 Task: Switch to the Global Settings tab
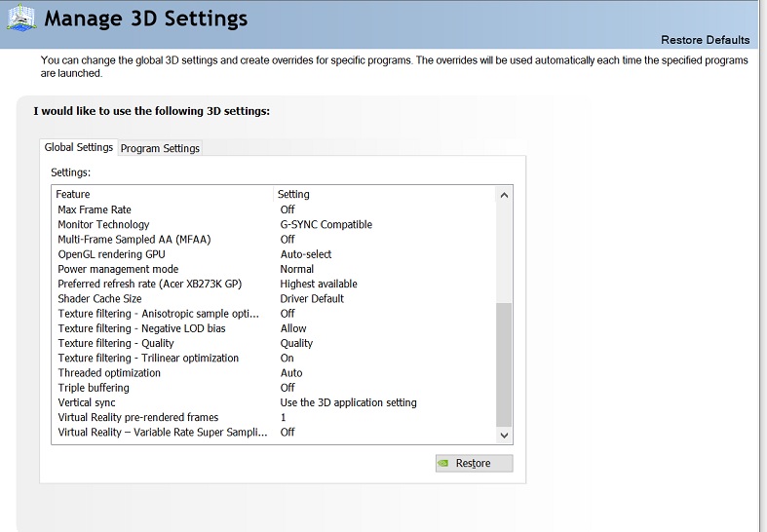pyautogui.click(x=79, y=147)
